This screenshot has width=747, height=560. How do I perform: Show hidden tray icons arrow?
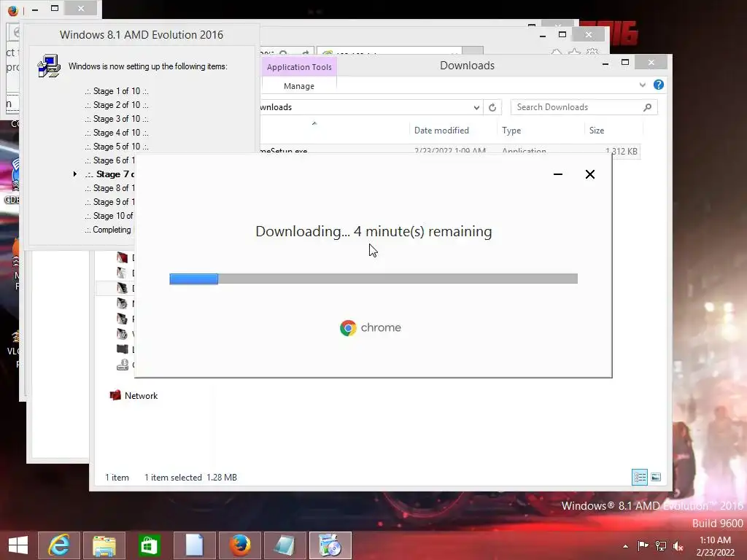(625, 546)
